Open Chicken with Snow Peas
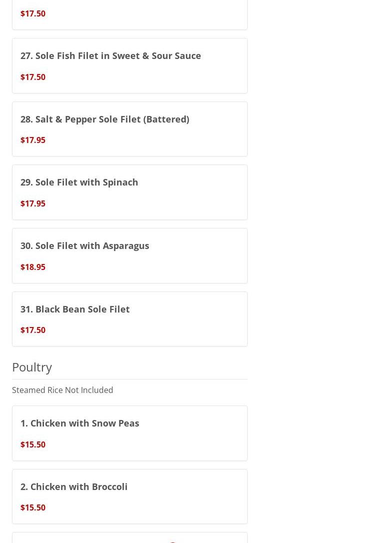The image size is (392, 543). [x=79, y=423]
